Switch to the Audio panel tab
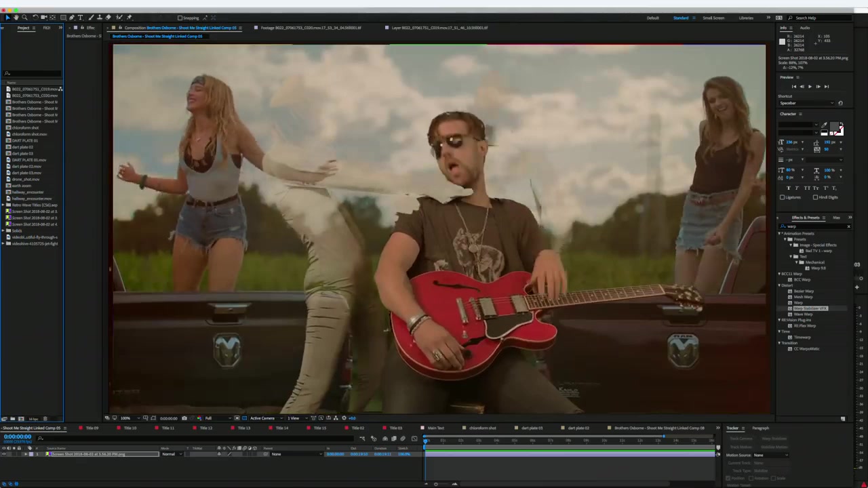 click(804, 28)
